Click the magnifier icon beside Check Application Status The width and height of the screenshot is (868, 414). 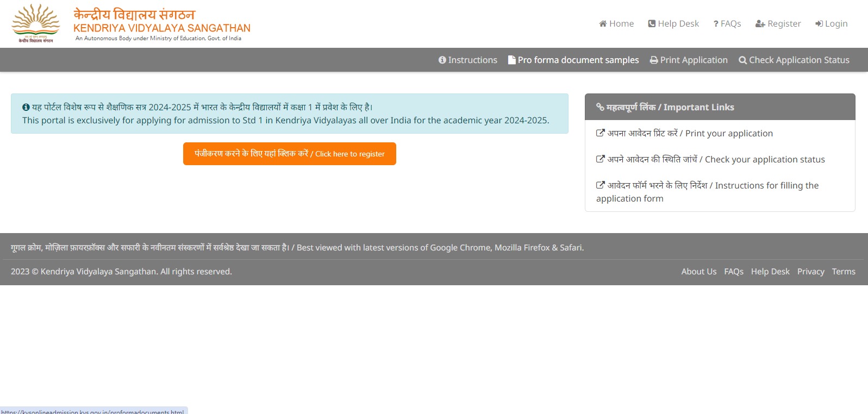(742, 60)
